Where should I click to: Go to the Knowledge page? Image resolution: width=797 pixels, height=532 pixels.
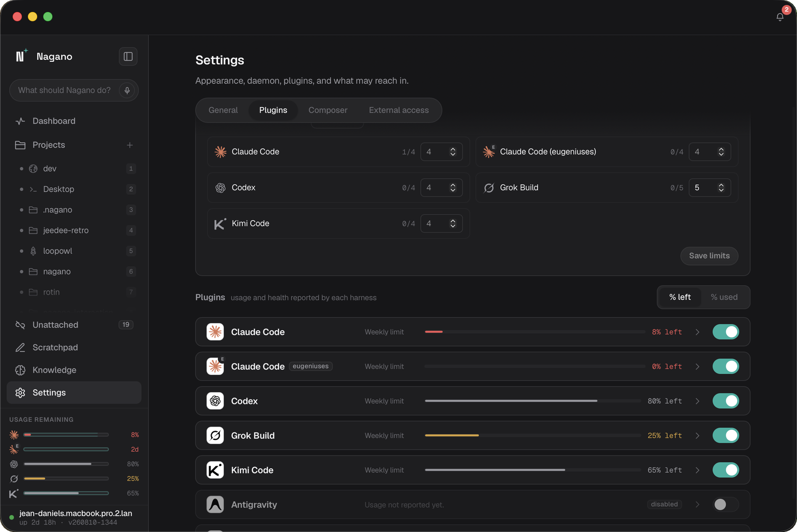tap(74, 370)
